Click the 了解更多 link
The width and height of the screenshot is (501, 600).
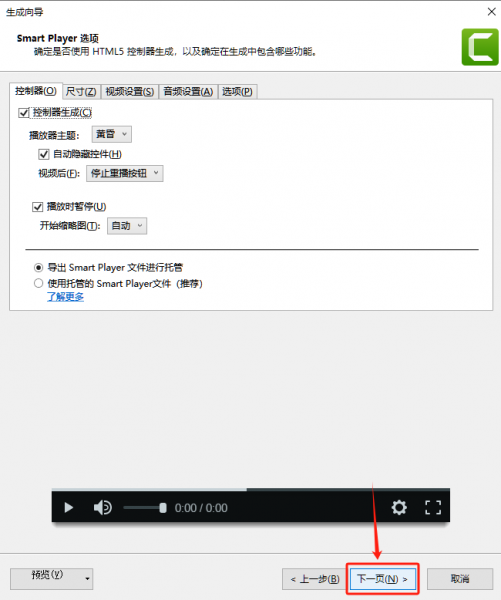pos(65,297)
